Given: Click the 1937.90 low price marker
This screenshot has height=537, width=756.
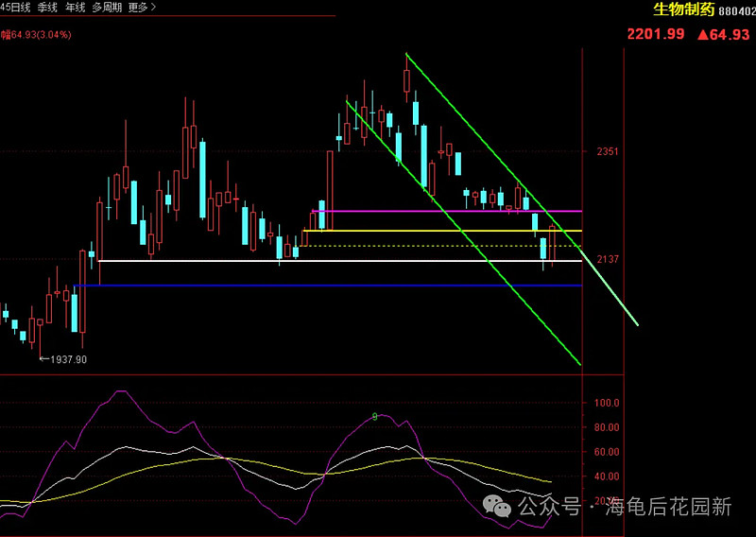Looking at the screenshot, I should click(x=63, y=359).
